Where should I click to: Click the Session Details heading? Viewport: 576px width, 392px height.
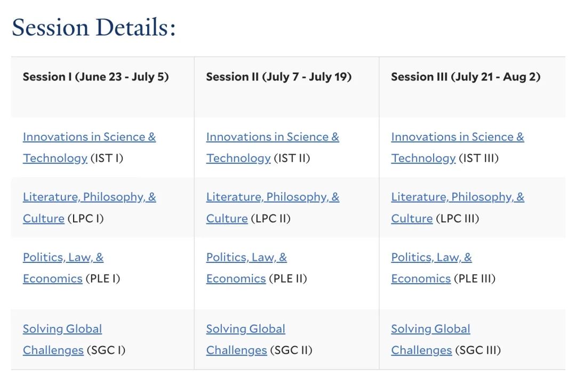[x=94, y=27]
